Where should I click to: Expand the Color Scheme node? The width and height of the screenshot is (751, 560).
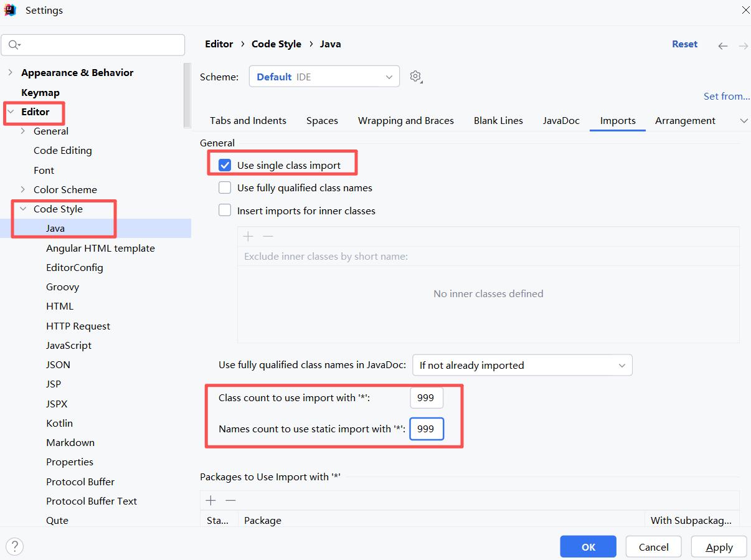tap(23, 189)
